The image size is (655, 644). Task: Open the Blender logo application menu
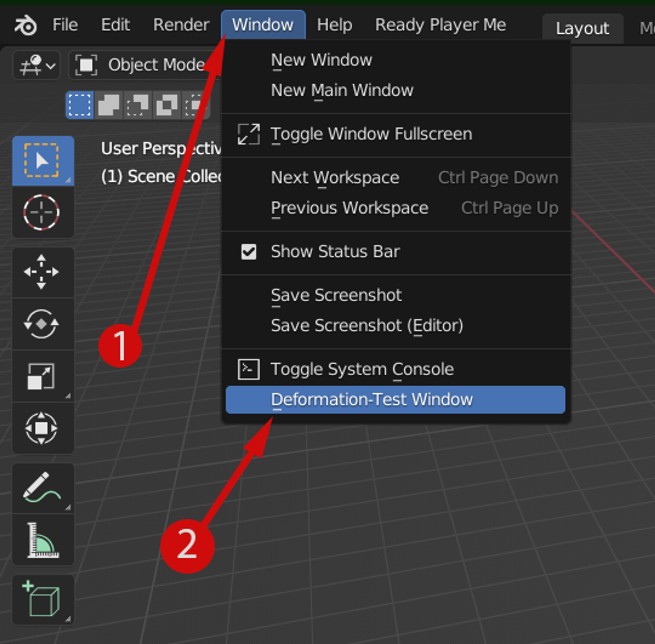[x=25, y=24]
